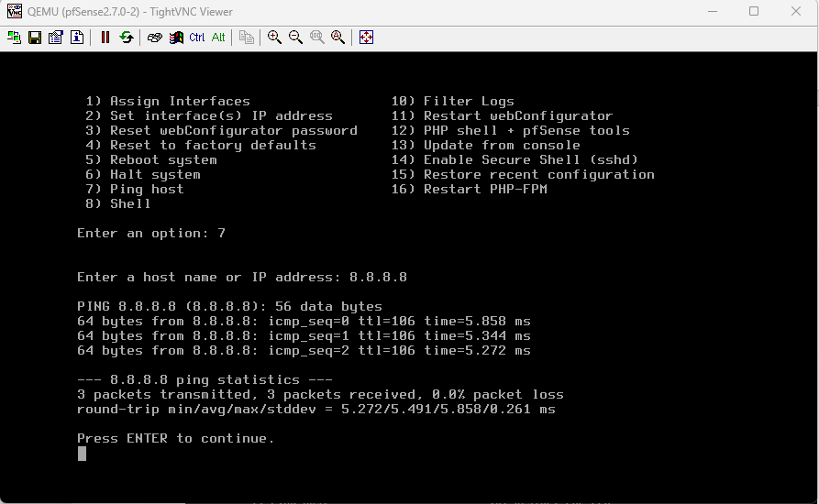
Task: Click '15) Restore recent configuration' text
Action: 523,174
